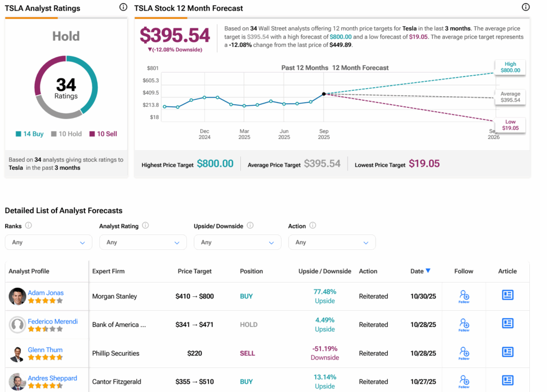Screen dimensions: 547x392
Task: Expand the Action filter dropdown
Action: 332,242
